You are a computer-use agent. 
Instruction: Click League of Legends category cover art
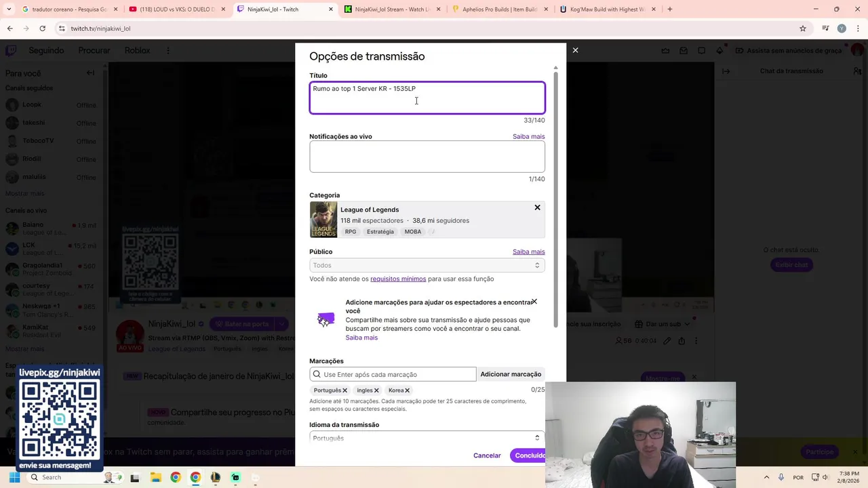click(323, 220)
